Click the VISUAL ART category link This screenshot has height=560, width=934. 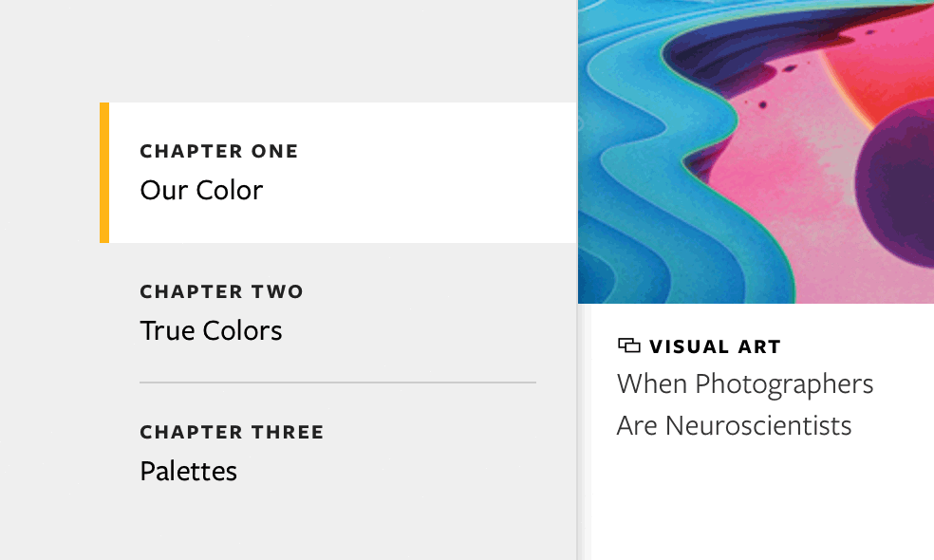714,345
